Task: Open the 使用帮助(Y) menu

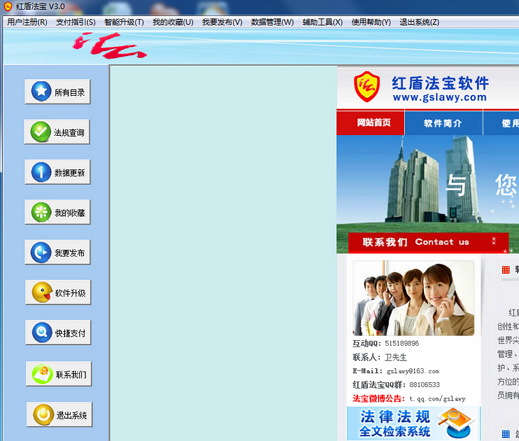Action: click(371, 22)
